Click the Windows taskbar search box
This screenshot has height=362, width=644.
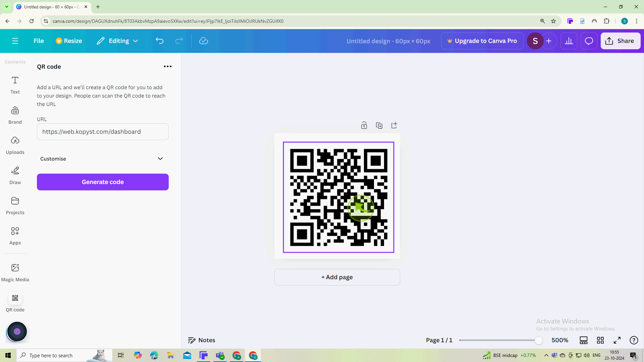pyautogui.click(x=64, y=355)
